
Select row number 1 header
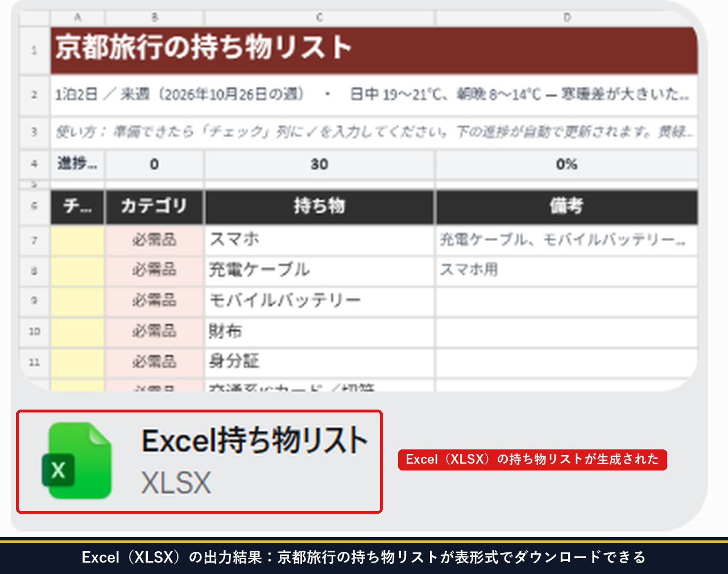34,50
